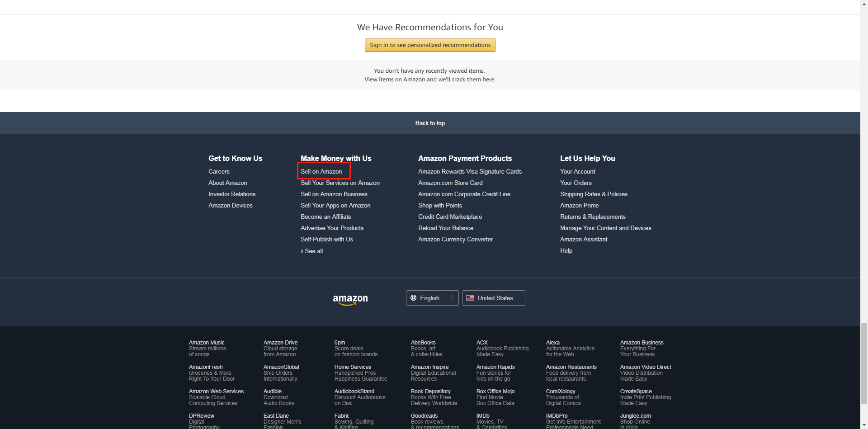868x429 pixels.
Task: Click Back to top bar
Action: tap(430, 123)
